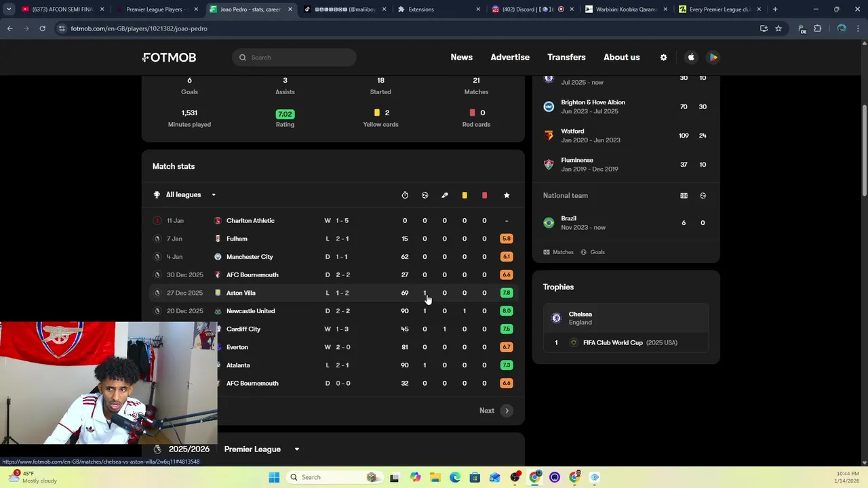Open a new browser tab
This screenshot has height=488, width=868.
tap(775, 9)
